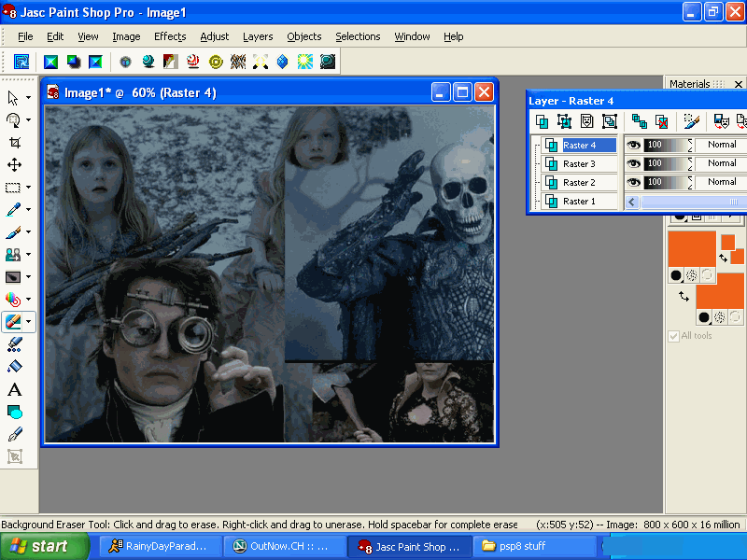Click the large background orange swatch
Screen dimensions: 747x560
coord(720,290)
